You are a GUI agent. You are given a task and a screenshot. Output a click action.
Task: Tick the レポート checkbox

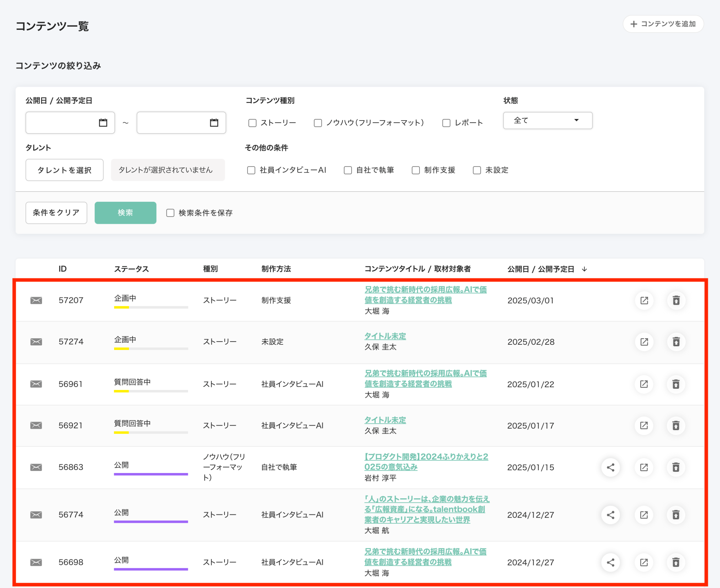[x=446, y=123]
